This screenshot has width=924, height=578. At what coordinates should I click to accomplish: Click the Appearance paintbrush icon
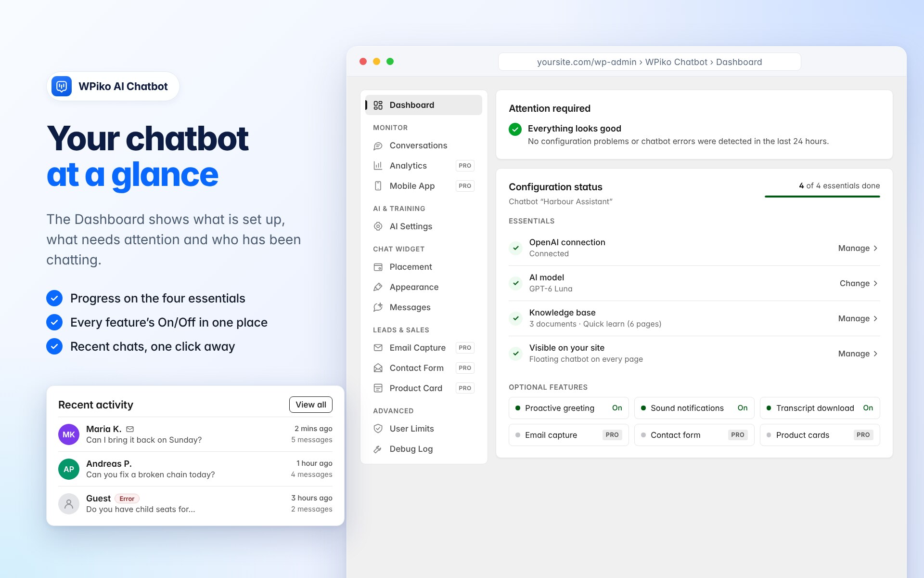378,287
